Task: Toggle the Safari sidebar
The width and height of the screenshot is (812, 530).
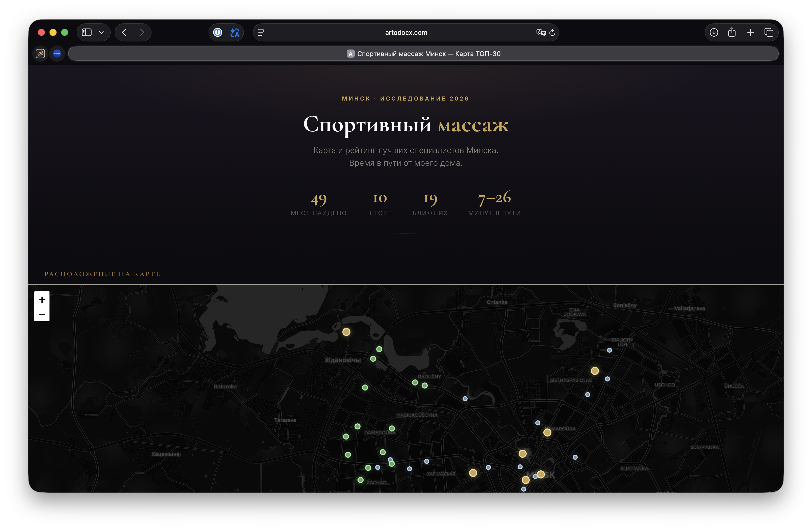Action: pyautogui.click(x=87, y=32)
